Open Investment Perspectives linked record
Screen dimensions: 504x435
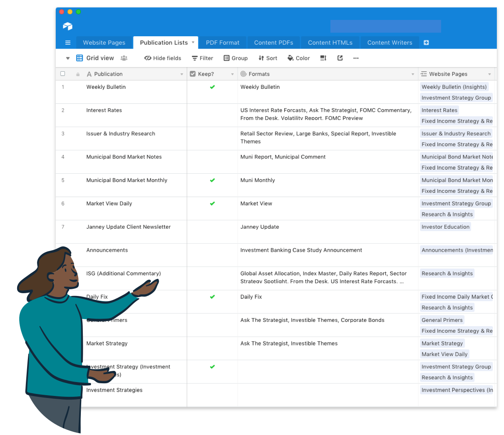click(457, 390)
